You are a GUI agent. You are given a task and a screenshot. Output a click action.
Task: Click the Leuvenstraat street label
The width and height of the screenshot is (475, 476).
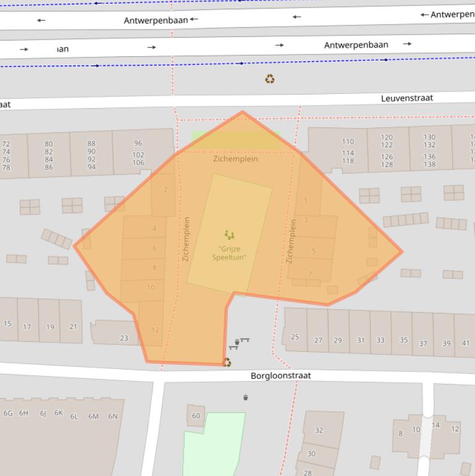[x=406, y=98]
